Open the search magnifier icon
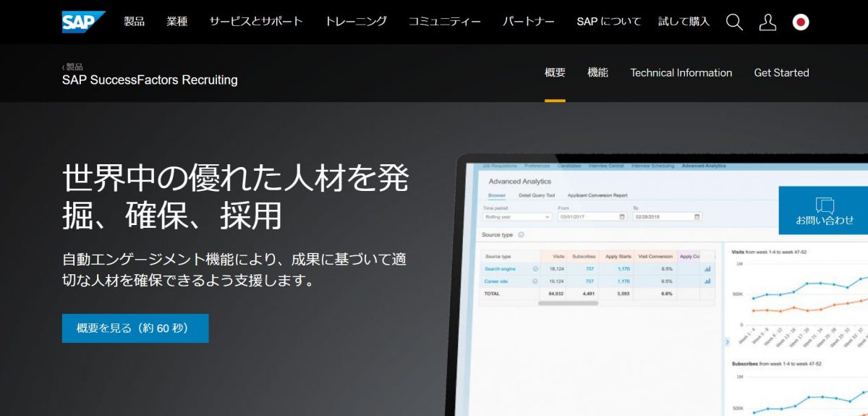 [x=734, y=22]
